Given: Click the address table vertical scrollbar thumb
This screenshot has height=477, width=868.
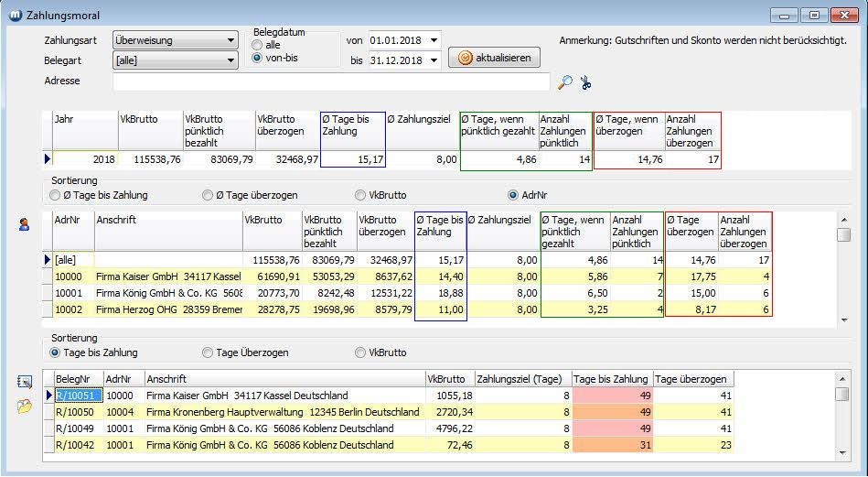Looking at the screenshot, I should pyautogui.click(x=844, y=234).
